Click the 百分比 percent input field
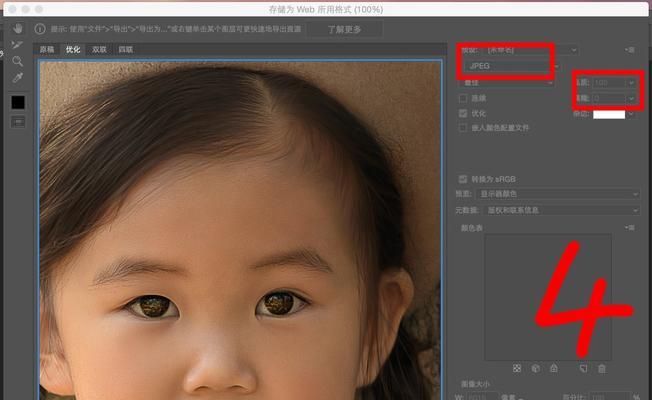Viewport: 652px width, 400px height. pyautogui.click(x=608, y=396)
